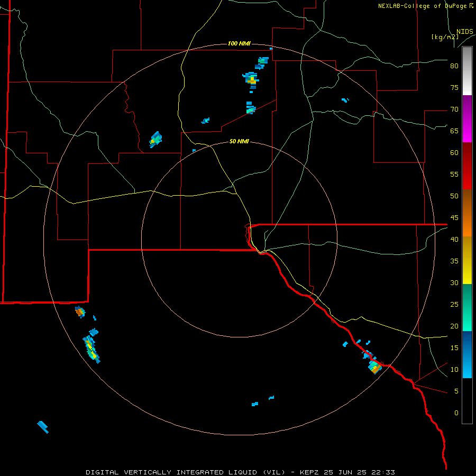Image resolution: width=476 pixels, height=476 pixels.
Task: Click the diagonal blue echo outside the 100 NMI ring
Action: point(43,427)
